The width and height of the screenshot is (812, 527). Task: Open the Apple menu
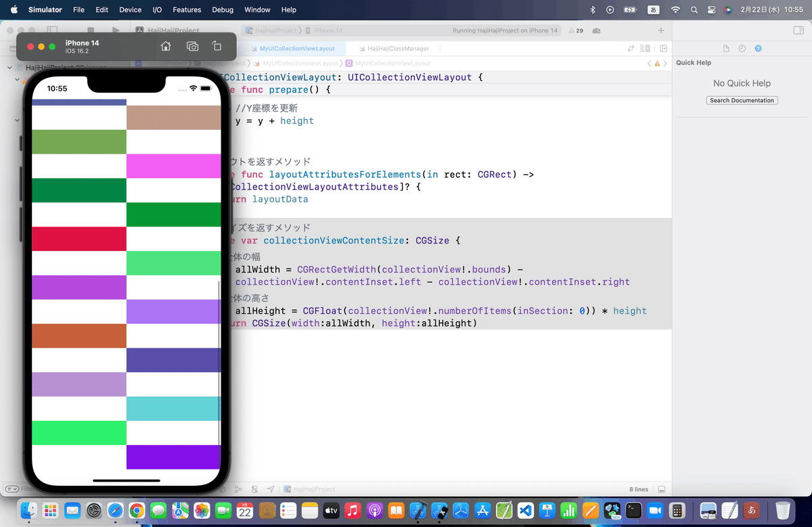click(x=14, y=9)
